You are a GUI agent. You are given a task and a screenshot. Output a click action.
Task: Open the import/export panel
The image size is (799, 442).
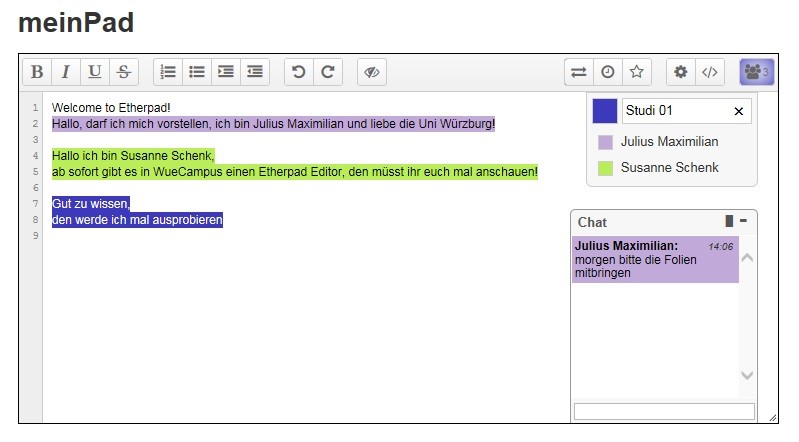(x=579, y=72)
